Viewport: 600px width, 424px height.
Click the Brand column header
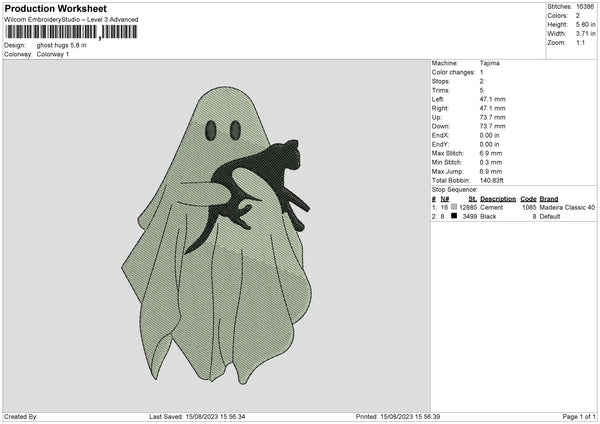[550, 198]
